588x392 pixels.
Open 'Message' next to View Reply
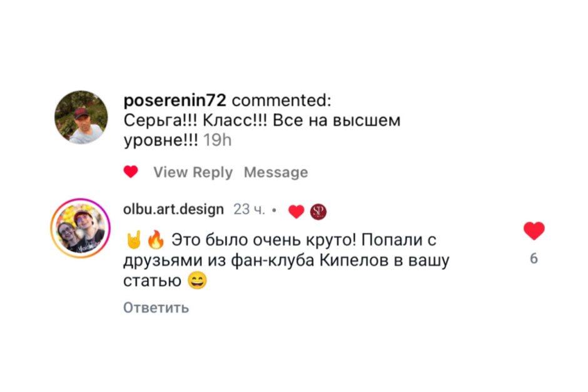276,172
